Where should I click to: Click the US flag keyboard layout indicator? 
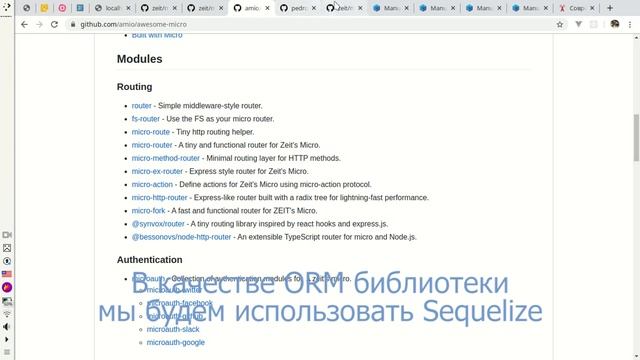[x=7, y=274]
